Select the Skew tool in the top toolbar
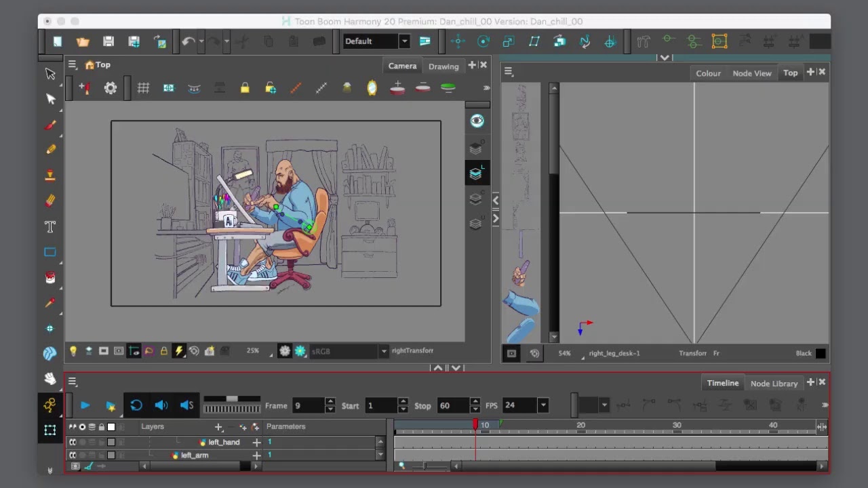Screen dimensions: 868x488 tap(534, 41)
